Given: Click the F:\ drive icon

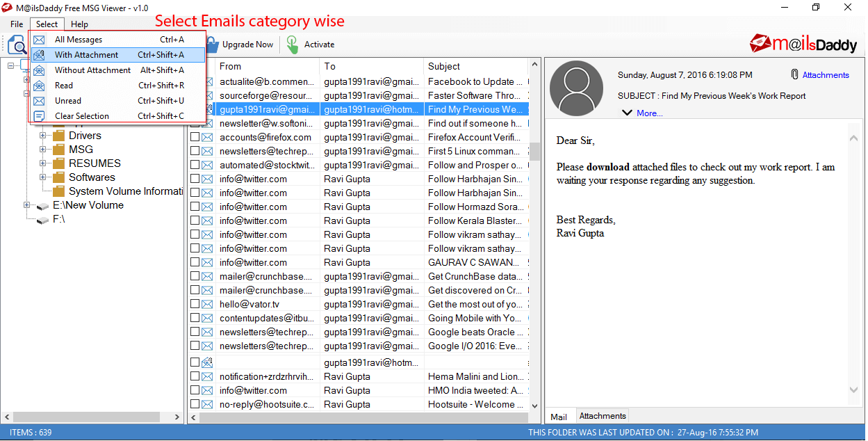Looking at the screenshot, I should (43, 220).
